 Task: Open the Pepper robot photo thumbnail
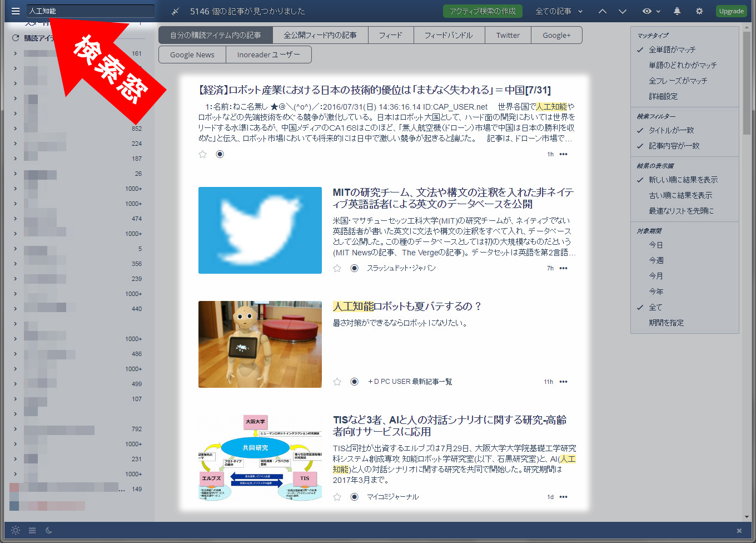point(260,344)
